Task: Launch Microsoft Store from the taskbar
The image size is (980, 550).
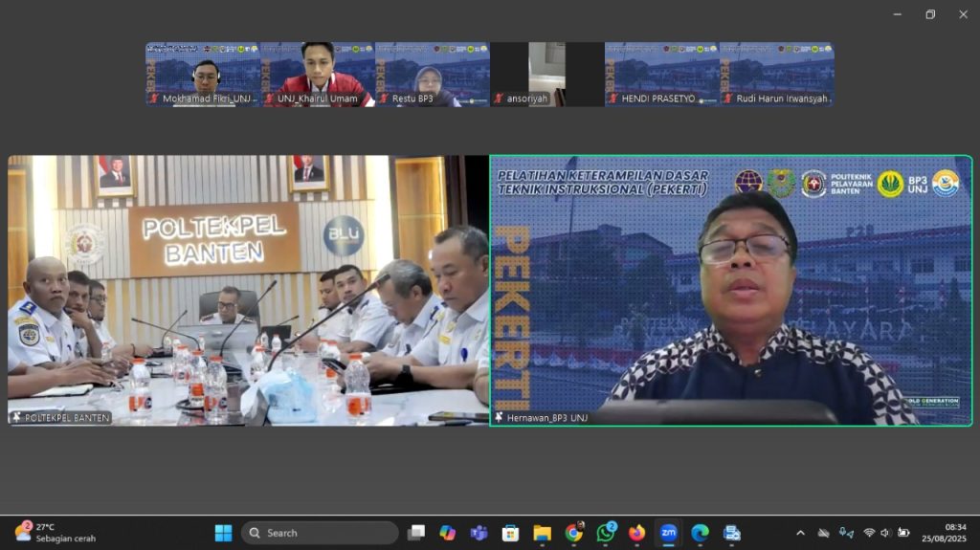Action: tap(511, 533)
